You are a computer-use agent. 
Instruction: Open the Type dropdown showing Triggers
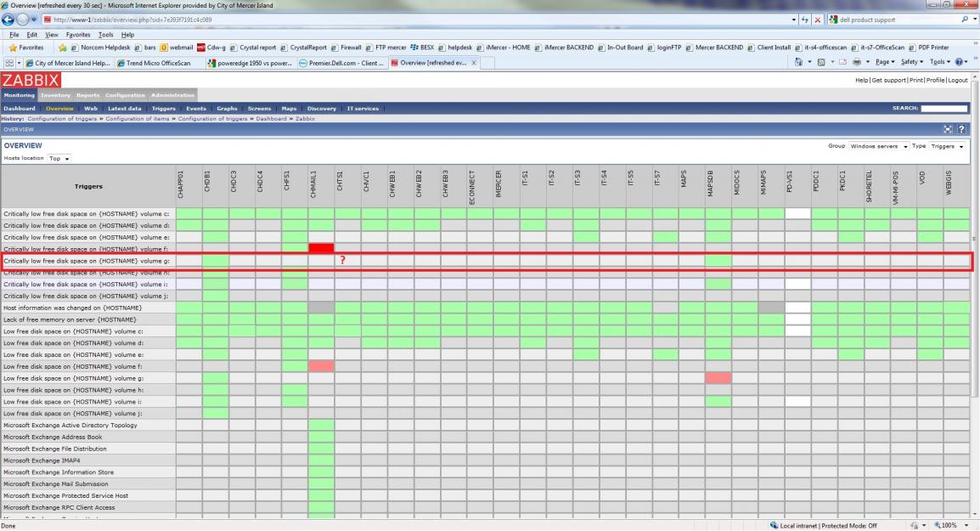[x=948, y=146]
